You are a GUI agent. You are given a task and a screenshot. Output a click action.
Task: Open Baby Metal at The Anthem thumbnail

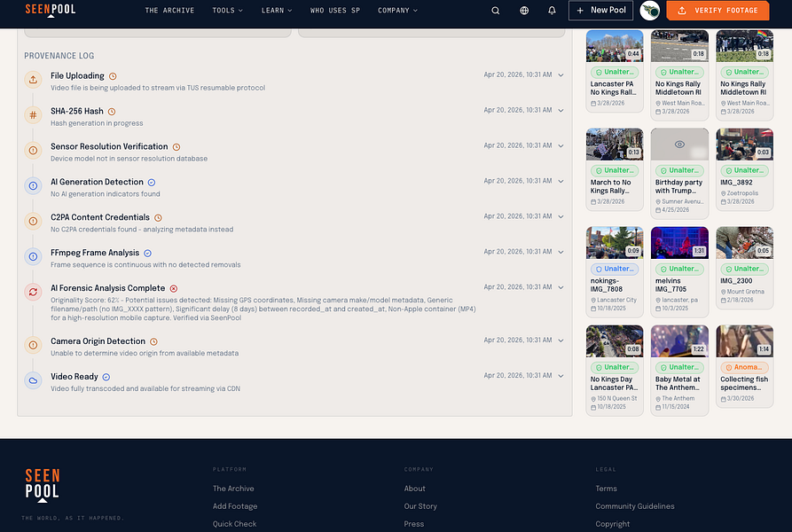679,341
